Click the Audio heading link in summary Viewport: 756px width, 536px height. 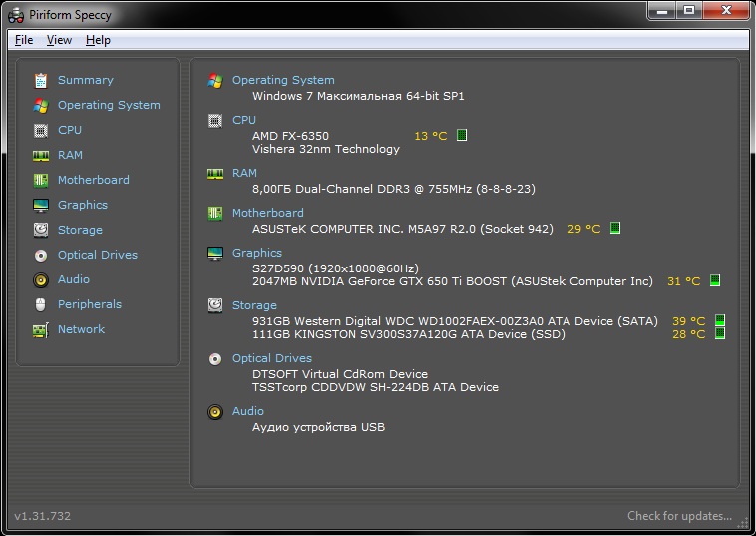(247, 411)
